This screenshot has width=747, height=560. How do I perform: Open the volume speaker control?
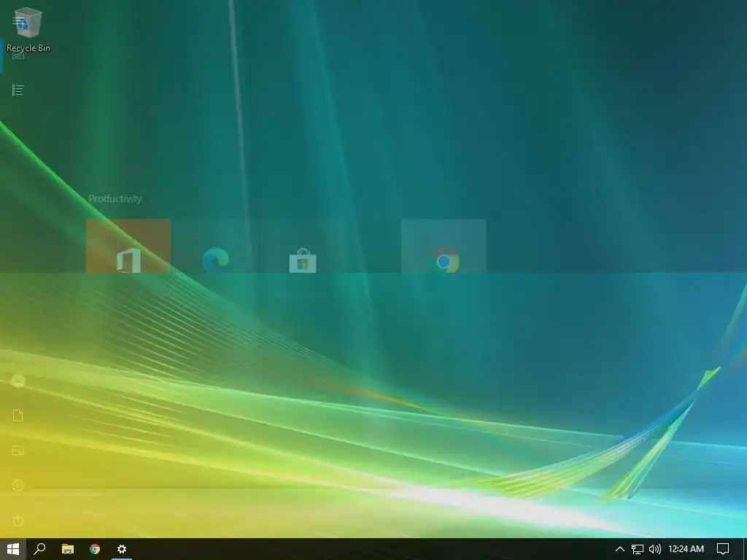click(x=655, y=549)
